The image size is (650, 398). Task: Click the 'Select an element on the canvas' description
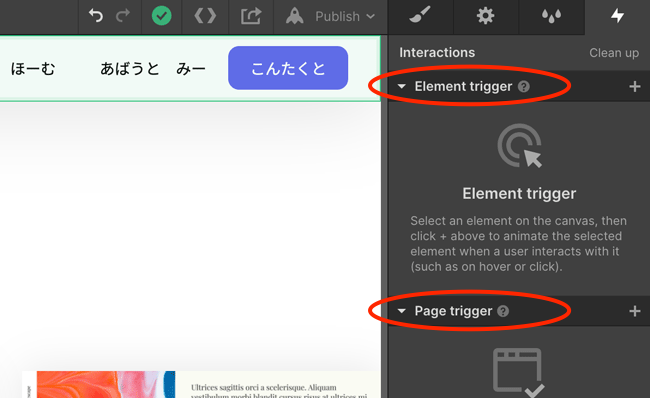519,243
